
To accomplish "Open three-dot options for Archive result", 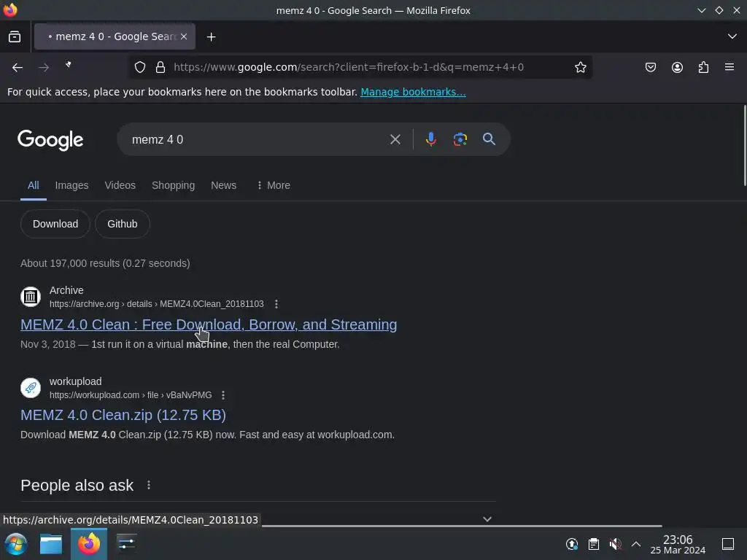I will [276, 304].
